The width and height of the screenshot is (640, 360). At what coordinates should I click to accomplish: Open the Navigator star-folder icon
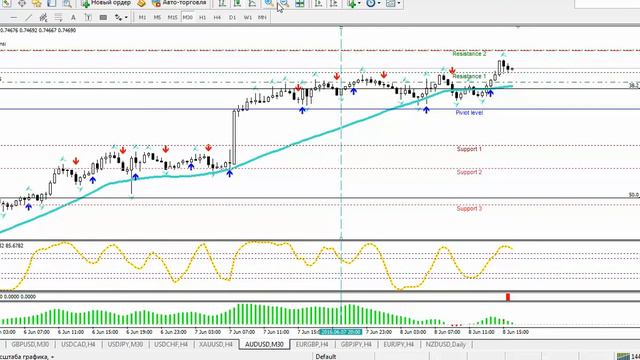tap(37, 3)
